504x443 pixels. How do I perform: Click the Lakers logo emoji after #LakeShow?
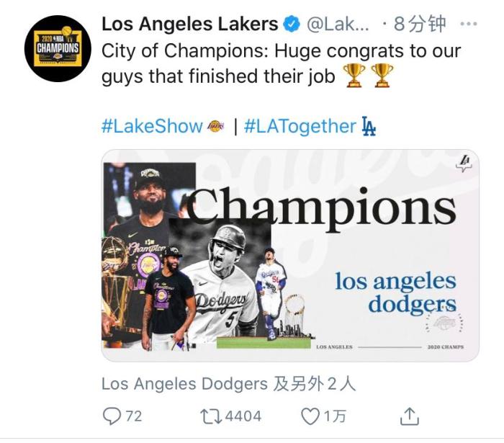click(x=216, y=127)
